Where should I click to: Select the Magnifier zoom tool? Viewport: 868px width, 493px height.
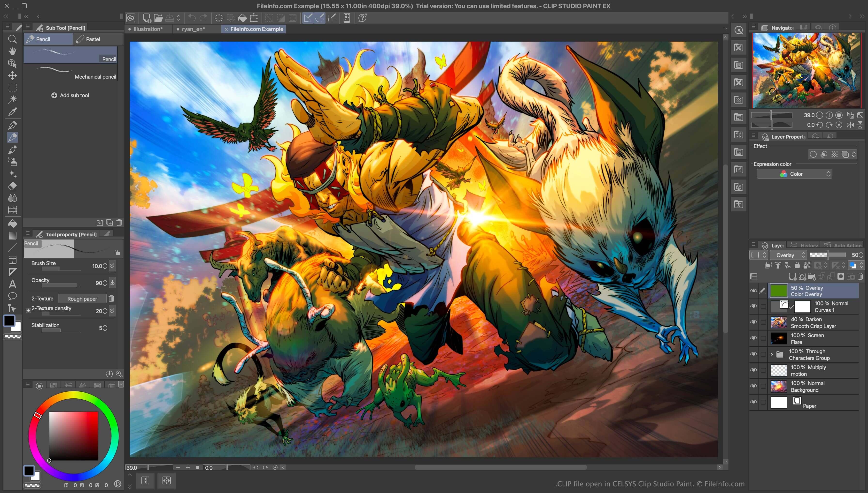coord(13,39)
